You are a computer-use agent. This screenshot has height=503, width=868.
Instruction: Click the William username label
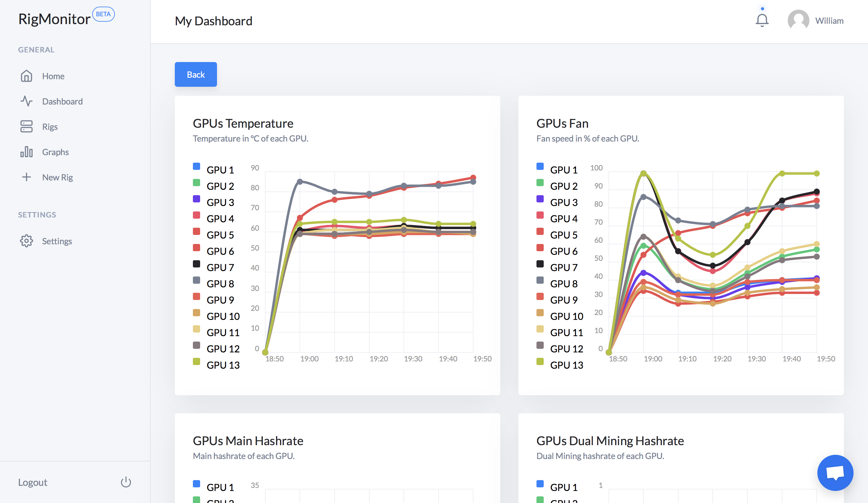pos(829,21)
